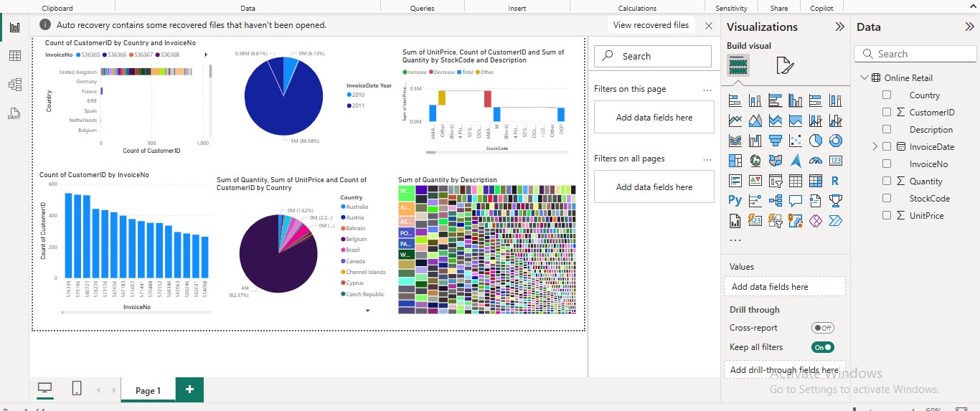Switch to Table view in left sidebar

pos(14,56)
